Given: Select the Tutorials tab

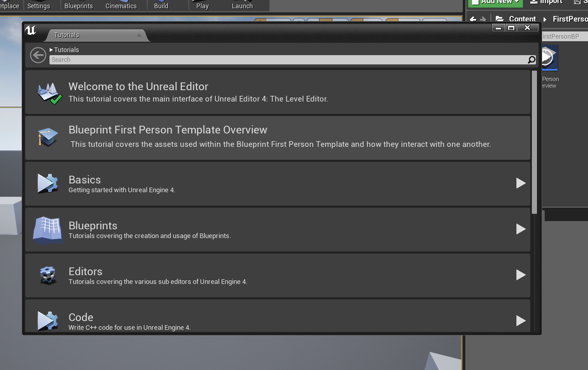Looking at the screenshot, I should [x=67, y=35].
